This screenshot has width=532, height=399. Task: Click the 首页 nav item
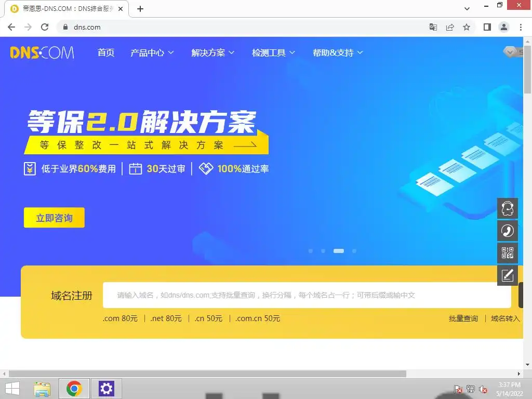coord(106,52)
